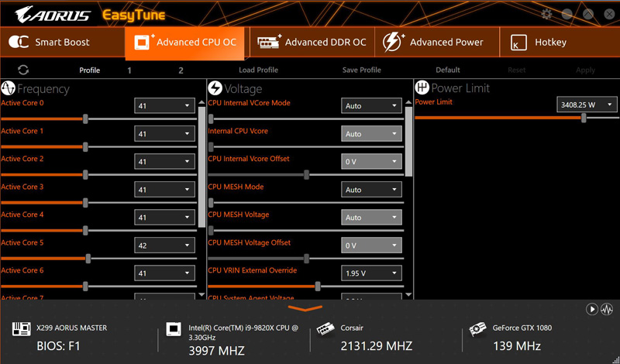The image size is (620, 364).
Task: Click the Smart Boost tab icon
Action: click(x=19, y=42)
